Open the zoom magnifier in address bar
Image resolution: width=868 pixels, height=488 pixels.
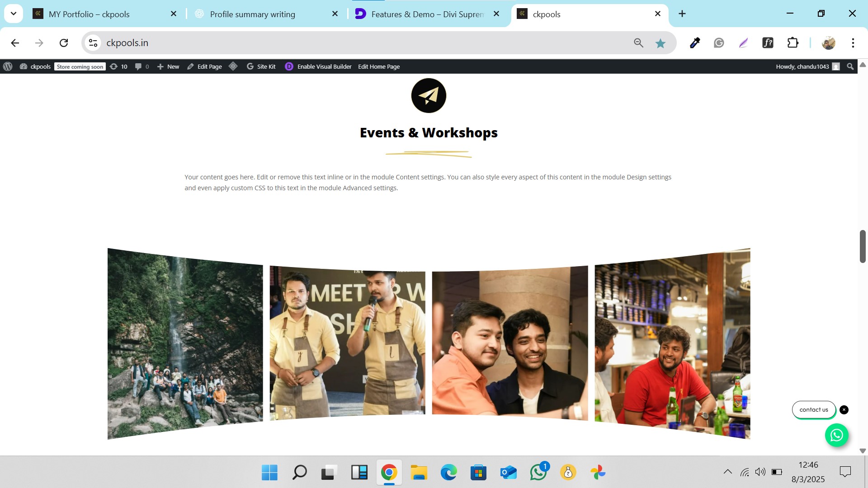tap(638, 43)
